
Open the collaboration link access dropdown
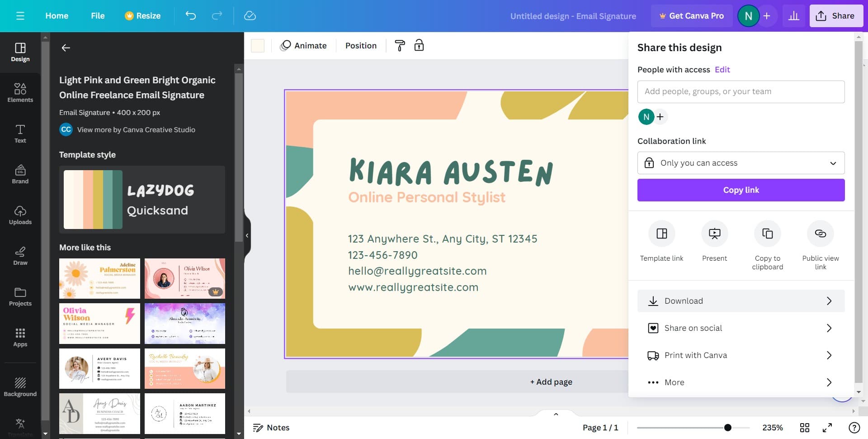click(741, 163)
